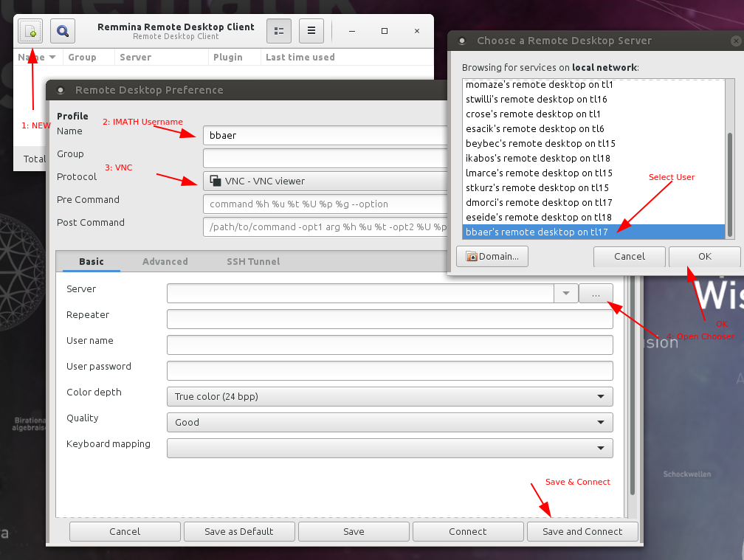Open the Quality dropdown set to Good
The height and width of the screenshot is (560, 744).
pos(390,422)
